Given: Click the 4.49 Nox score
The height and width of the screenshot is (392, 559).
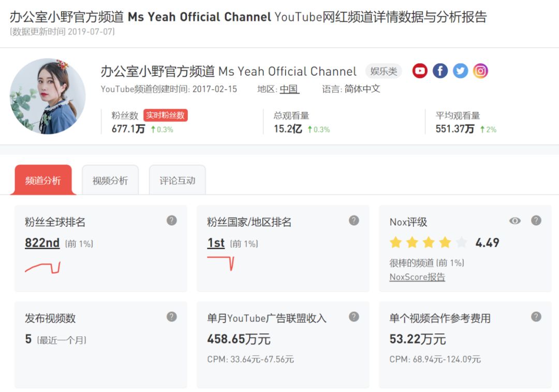Looking at the screenshot, I should pos(487,242).
